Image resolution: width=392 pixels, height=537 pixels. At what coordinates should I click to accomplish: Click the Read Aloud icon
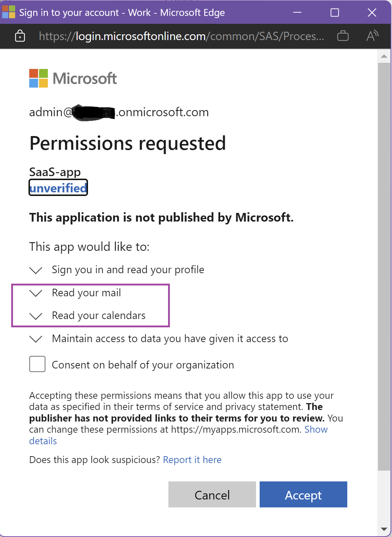coord(372,36)
